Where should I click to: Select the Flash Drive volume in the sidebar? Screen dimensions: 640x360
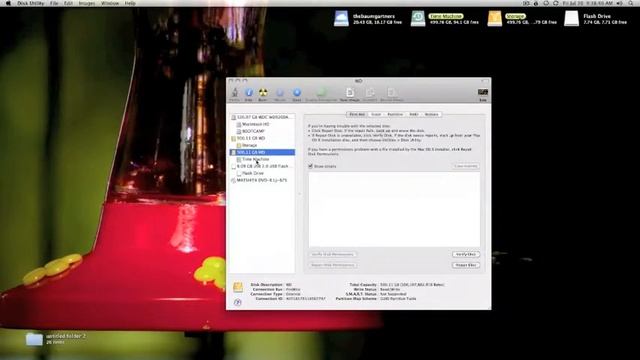pos(262,173)
